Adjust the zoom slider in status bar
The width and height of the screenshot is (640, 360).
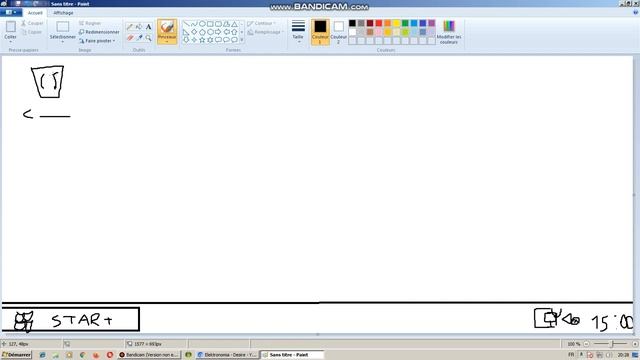611,344
